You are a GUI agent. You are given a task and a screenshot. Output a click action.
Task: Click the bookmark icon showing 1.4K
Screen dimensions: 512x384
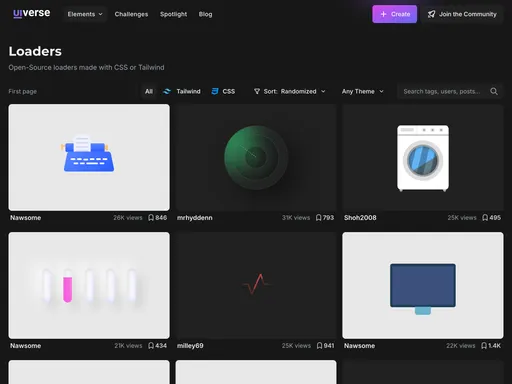[x=484, y=346]
